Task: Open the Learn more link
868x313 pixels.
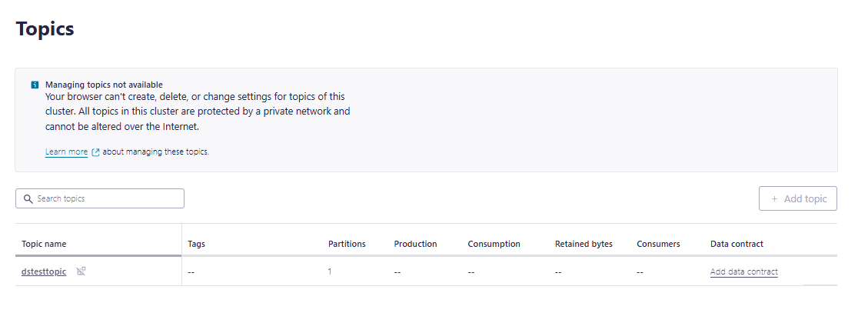Action: [66, 152]
